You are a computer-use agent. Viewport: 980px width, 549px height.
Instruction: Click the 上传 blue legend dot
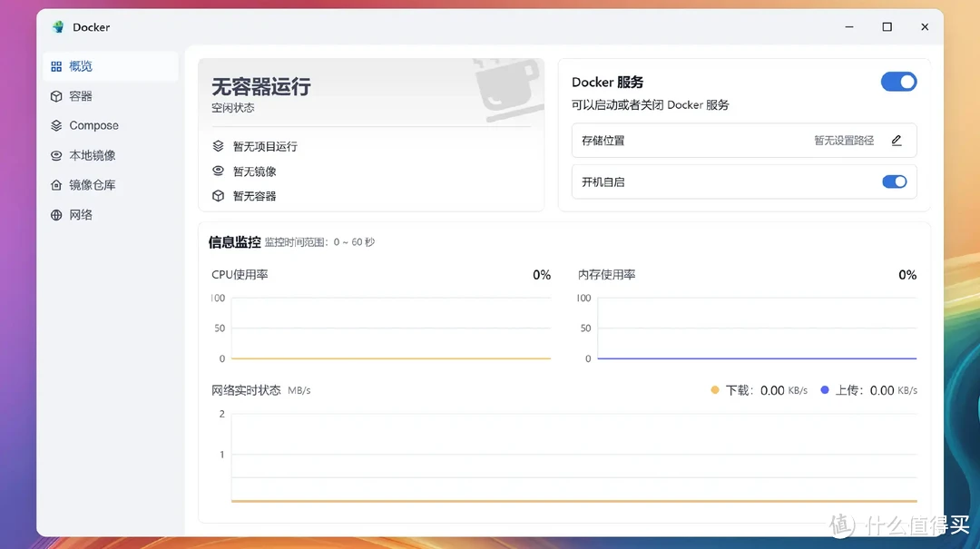pyautogui.click(x=825, y=390)
